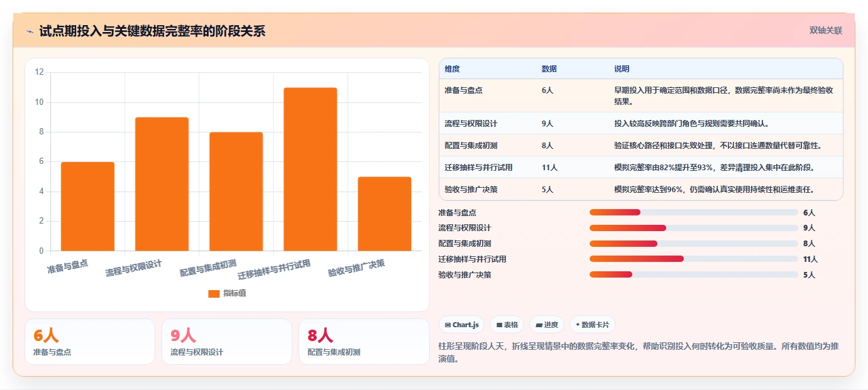Click the 准备与盘点 progress bar
Image resolution: width=868 pixels, height=390 pixels.
tap(694, 212)
